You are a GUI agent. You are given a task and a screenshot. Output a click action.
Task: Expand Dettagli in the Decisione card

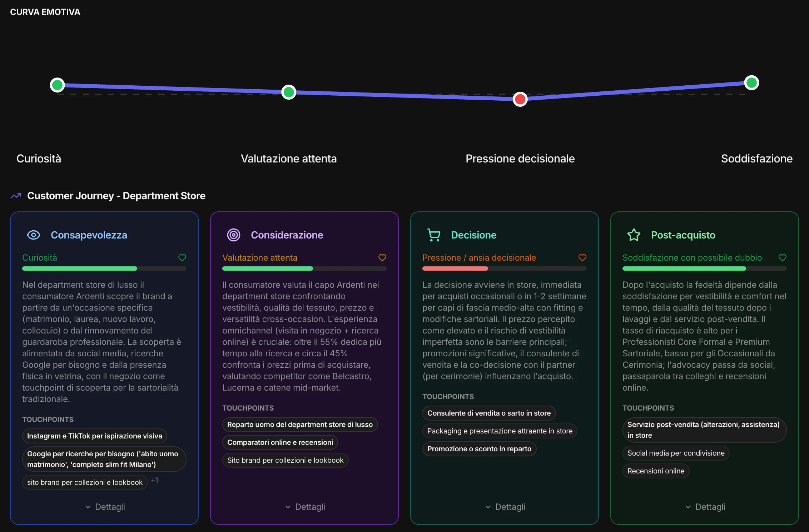pos(505,507)
